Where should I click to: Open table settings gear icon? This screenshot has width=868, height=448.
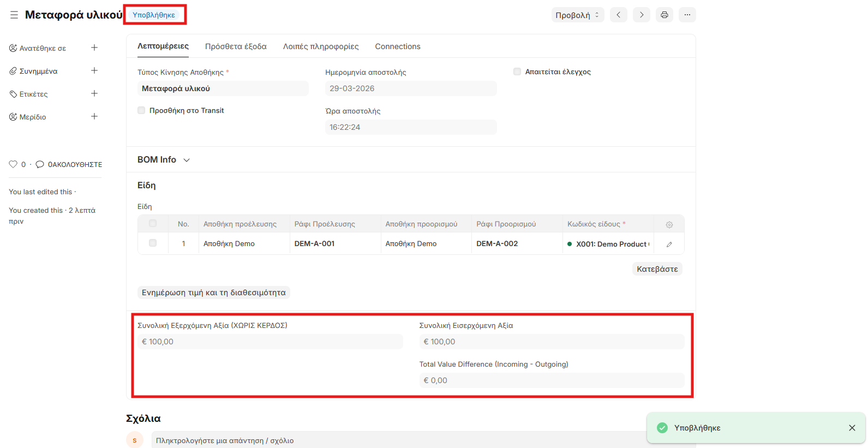tap(669, 224)
